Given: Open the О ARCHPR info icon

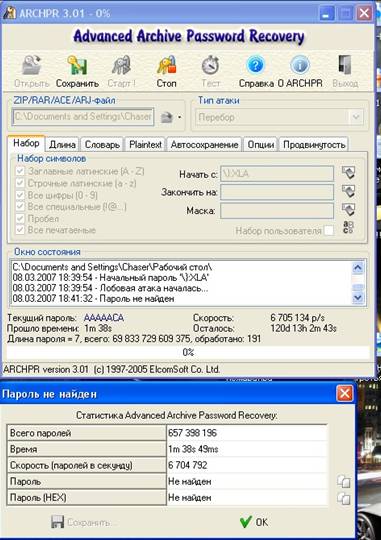Looking at the screenshot, I should click(x=300, y=65).
